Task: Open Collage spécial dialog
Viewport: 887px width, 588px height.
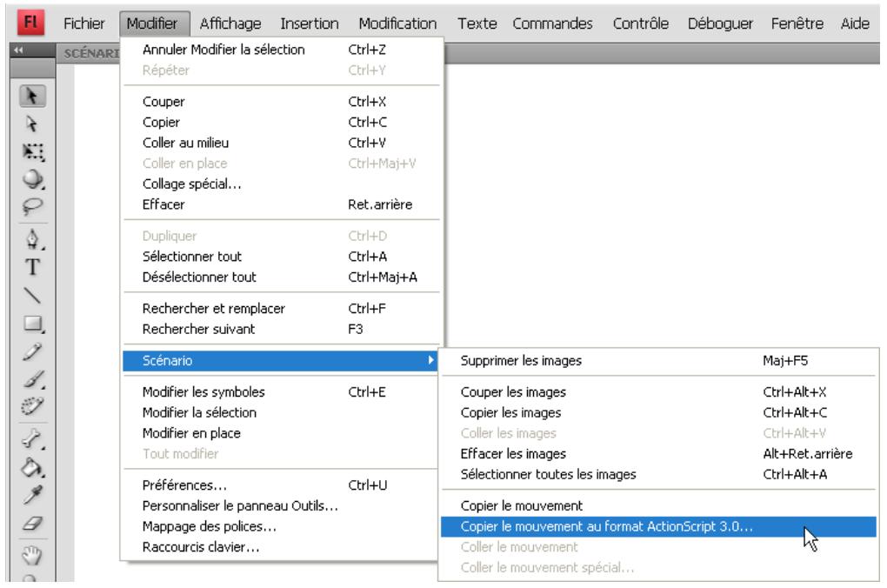Action: 281,184
